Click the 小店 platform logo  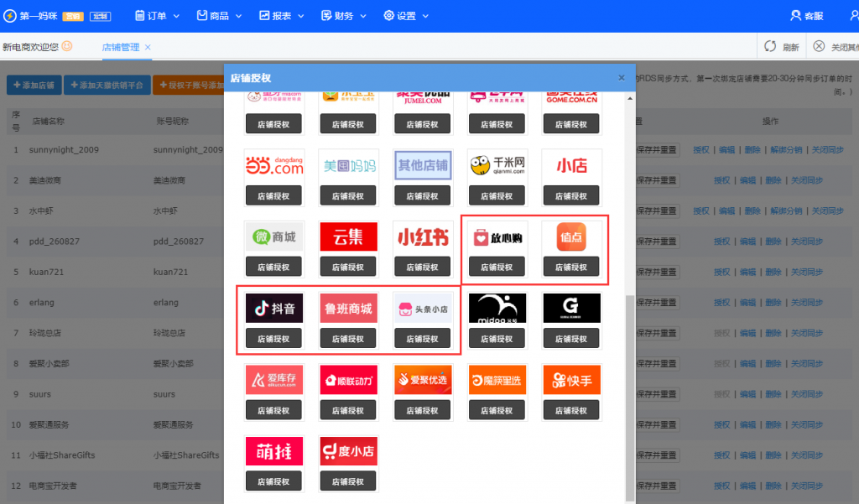click(572, 165)
